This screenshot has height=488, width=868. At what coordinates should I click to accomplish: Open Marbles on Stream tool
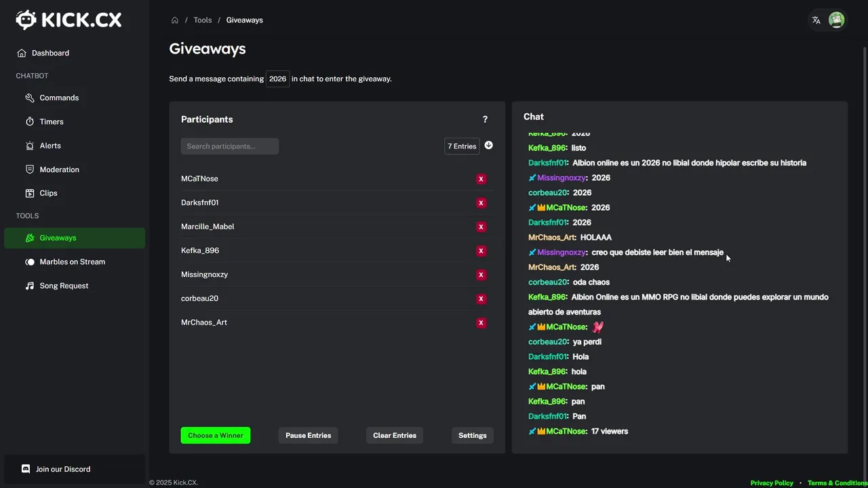72,262
